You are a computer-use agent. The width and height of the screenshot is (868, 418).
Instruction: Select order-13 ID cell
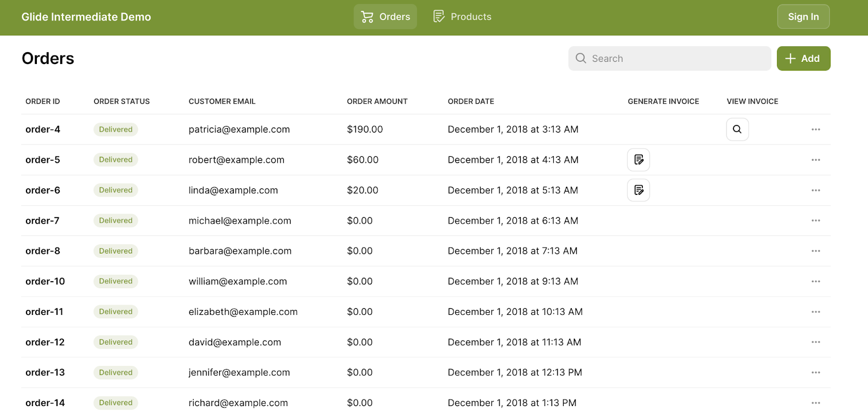[x=45, y=372]
